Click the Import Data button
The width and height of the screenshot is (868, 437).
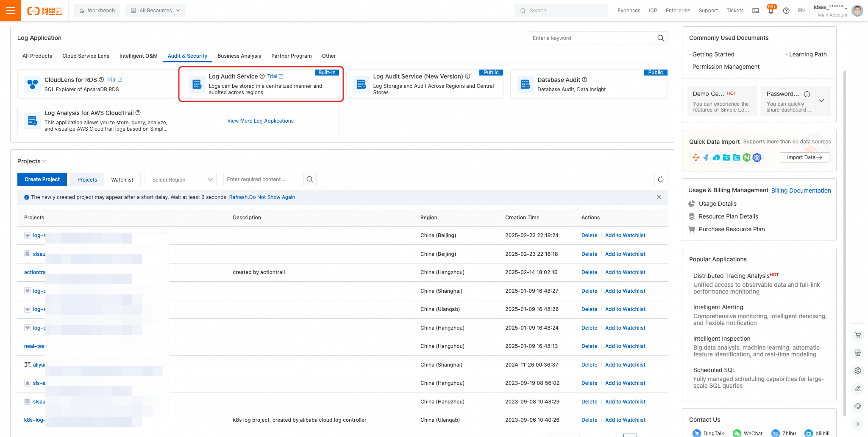(x=804, y=157)
